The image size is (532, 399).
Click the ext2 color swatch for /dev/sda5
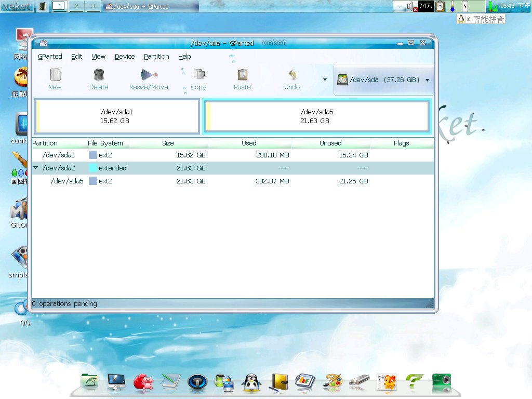tap(92, 181)
